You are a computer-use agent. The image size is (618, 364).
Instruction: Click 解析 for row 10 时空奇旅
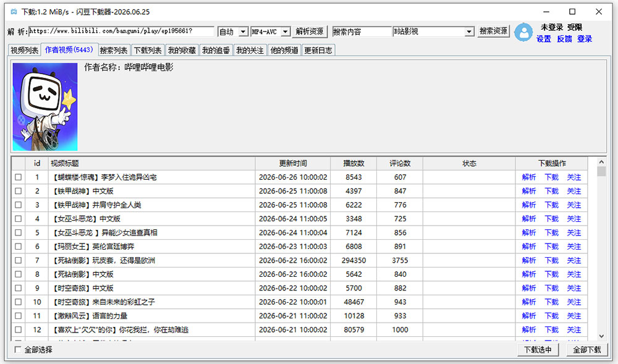pyautogui.click(x=529, y=302)
